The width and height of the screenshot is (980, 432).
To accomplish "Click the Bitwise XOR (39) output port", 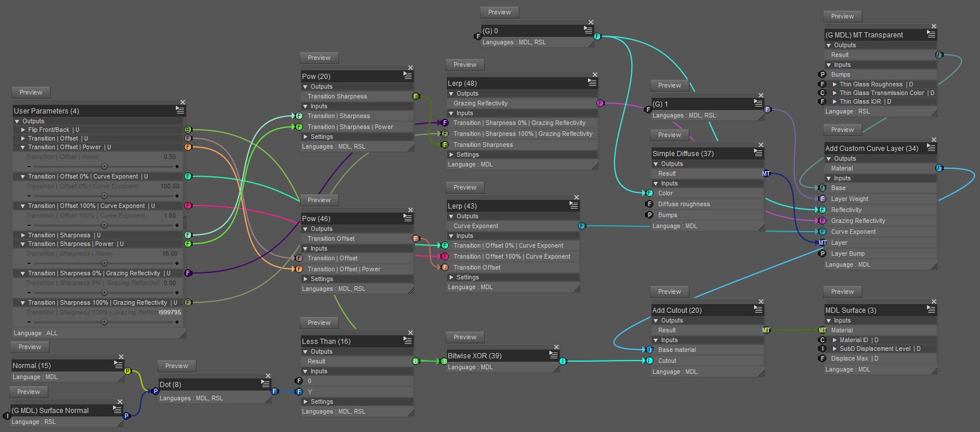I will (x=563, y=361).
